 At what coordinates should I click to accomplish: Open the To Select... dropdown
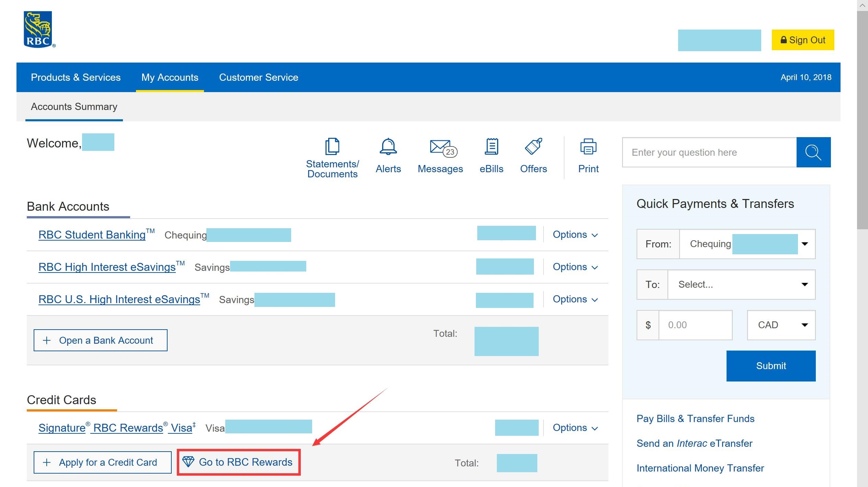tap(741, 285)
